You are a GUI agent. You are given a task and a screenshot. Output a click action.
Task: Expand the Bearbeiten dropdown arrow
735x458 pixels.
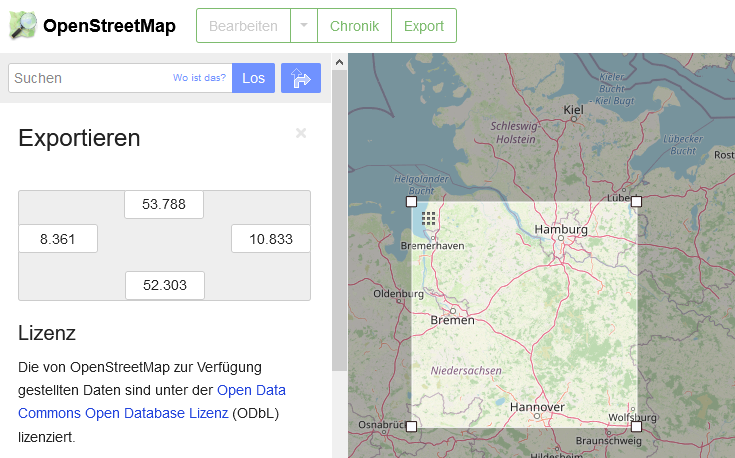tap(304, 26)
